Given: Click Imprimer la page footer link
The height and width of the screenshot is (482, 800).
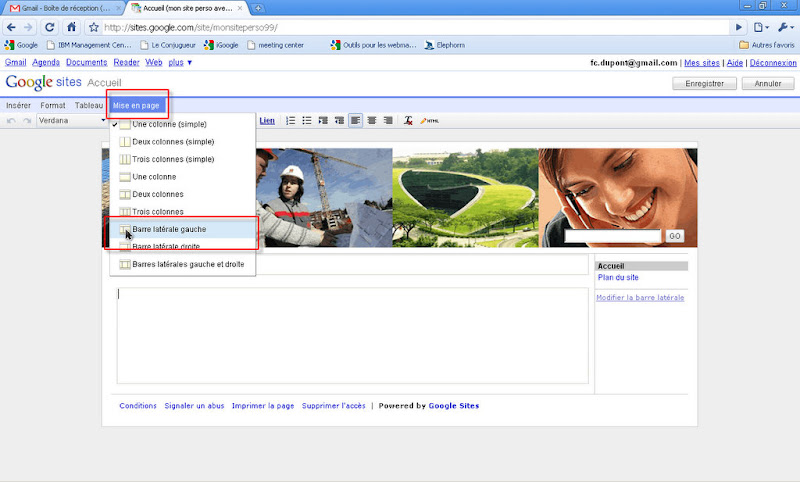Looking at the screenshot, I should tap(263, 406).
